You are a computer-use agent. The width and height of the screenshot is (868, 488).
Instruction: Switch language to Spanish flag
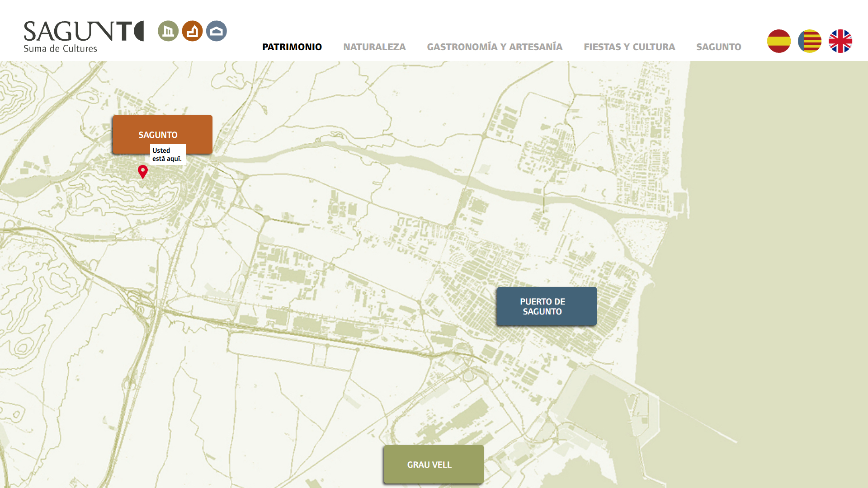(779, 41)
